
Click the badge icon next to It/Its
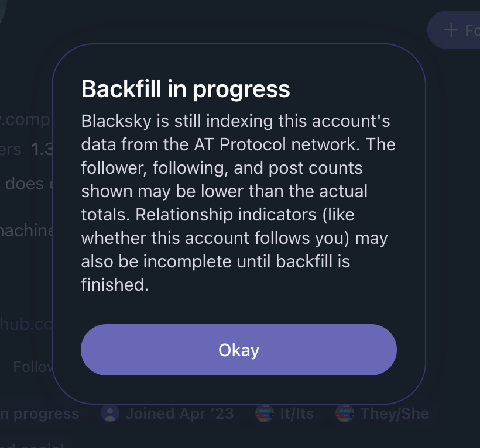(x=265, y=413)
